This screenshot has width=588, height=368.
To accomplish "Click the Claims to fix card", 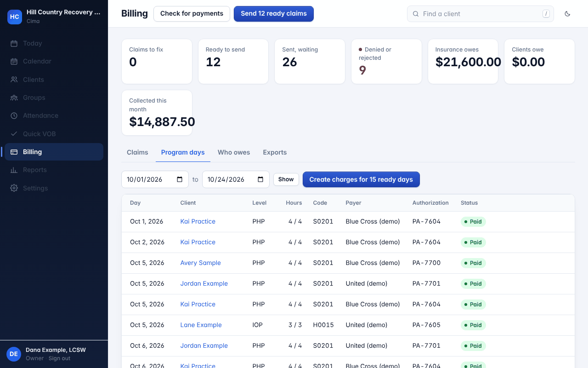I will tap(157, 61).
